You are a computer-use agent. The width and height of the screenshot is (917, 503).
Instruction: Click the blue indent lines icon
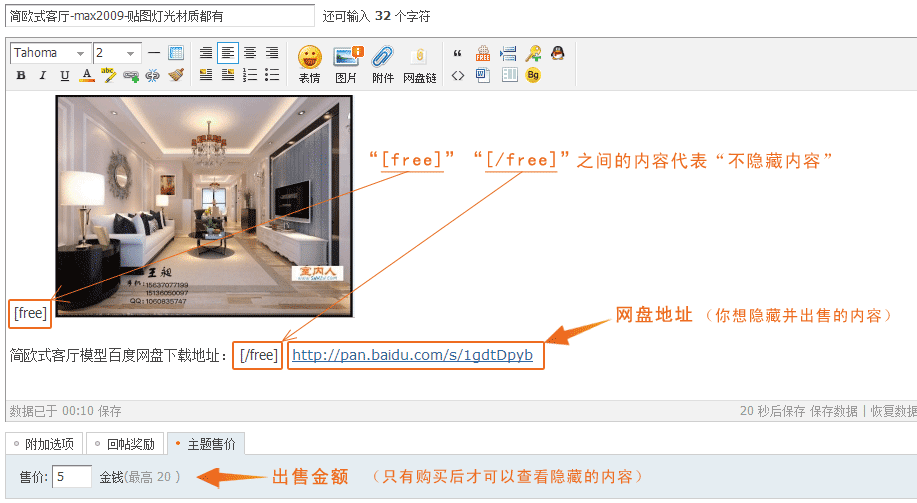[x=508, y=54]
